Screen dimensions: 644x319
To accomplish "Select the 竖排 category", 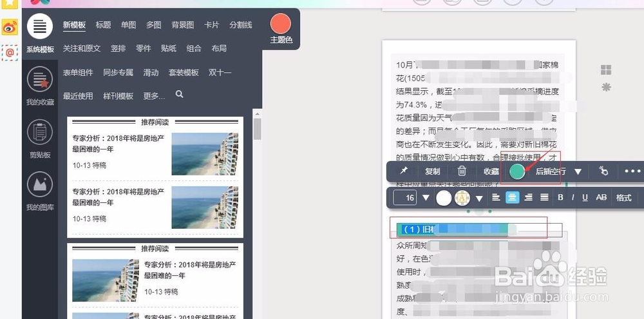I will coord(118,48).
